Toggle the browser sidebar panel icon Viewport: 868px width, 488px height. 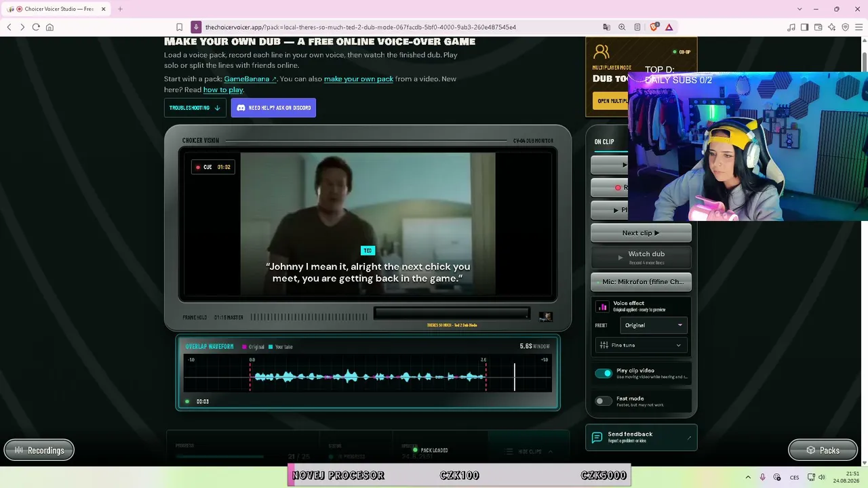point(805,27)
